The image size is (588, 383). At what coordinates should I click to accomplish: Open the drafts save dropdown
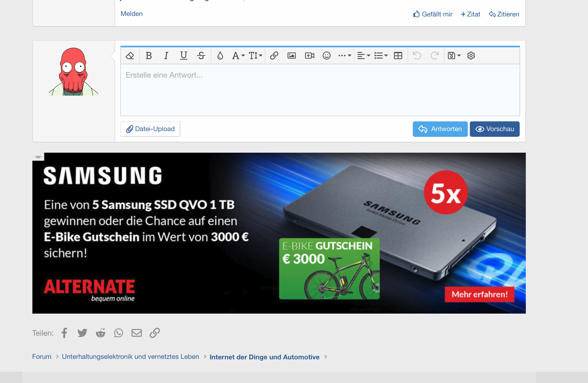454,56
